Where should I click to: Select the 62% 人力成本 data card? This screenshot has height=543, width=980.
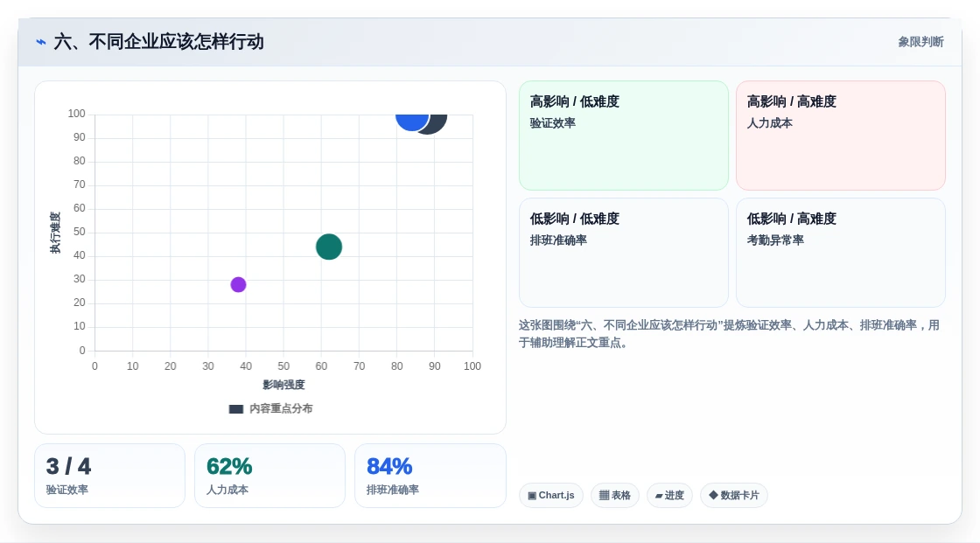point(270,476)
